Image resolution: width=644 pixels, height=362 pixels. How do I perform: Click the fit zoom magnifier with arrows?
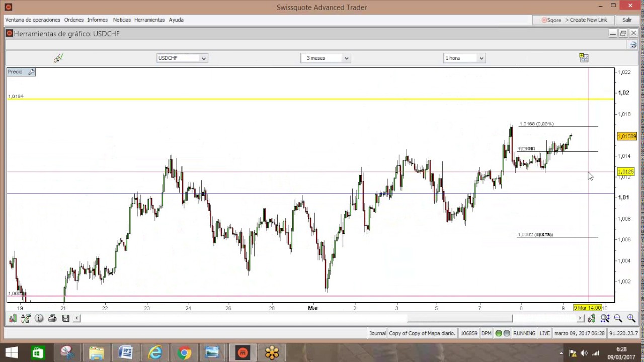click(605, 318)
